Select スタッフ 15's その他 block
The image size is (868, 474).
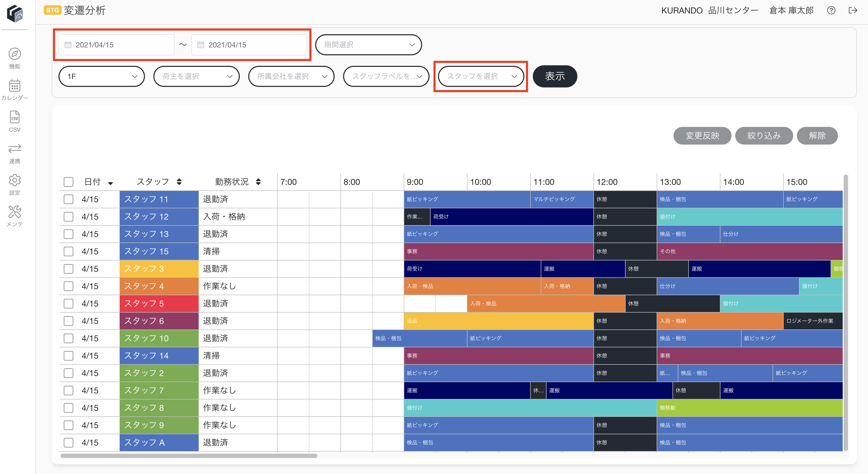click(x=750, y=251)
